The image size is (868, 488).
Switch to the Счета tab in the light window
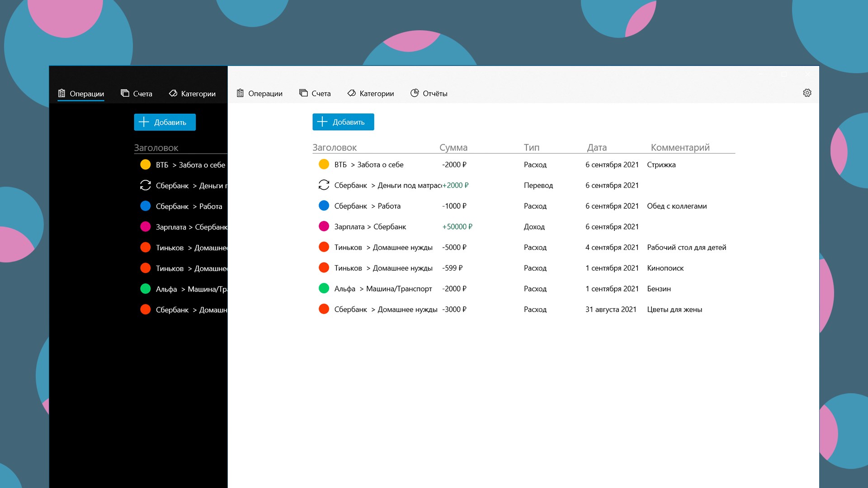point(315,93)
